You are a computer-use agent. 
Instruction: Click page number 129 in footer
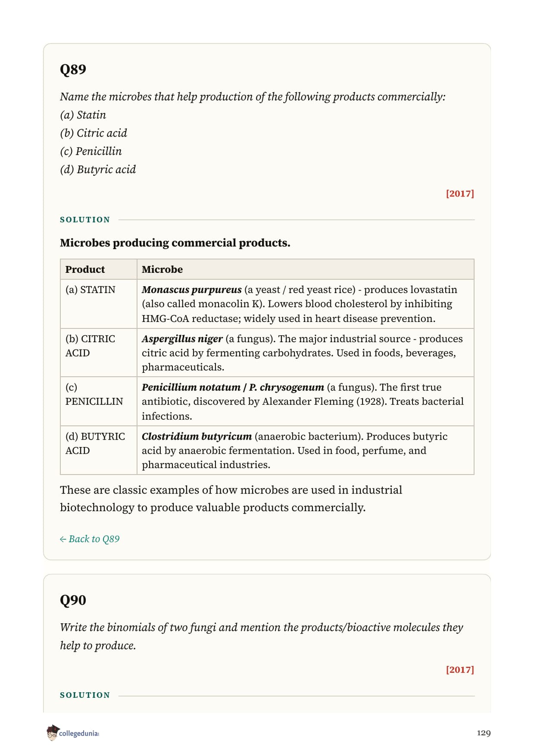pyautogui.click(x=484, y=733)
